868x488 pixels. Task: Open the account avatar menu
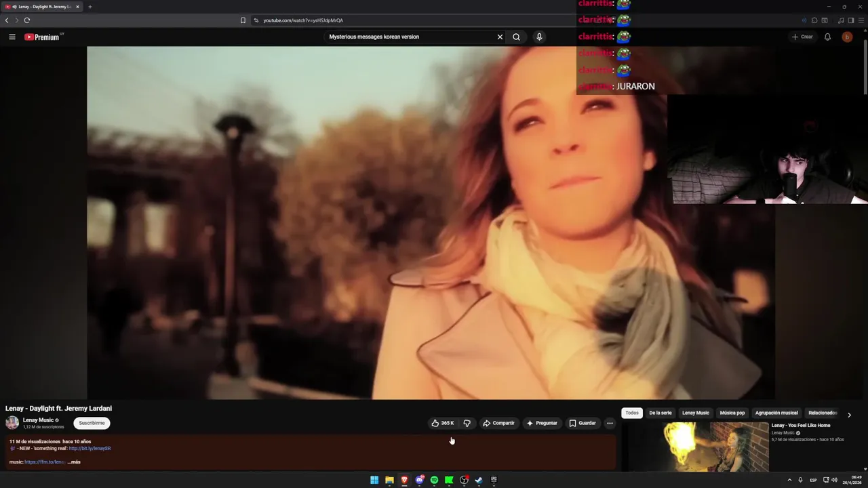click(x=847, y=37)
